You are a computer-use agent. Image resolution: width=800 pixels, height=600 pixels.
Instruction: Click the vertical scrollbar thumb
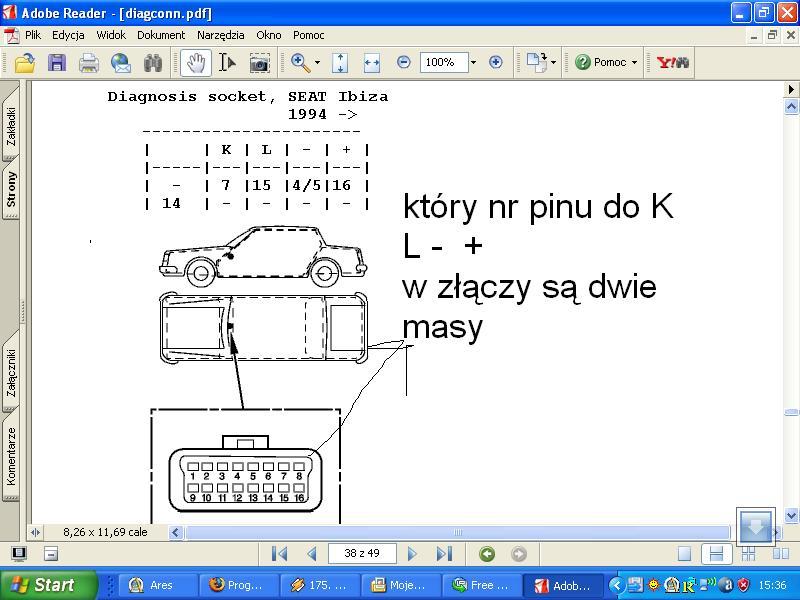click(791, 412)
